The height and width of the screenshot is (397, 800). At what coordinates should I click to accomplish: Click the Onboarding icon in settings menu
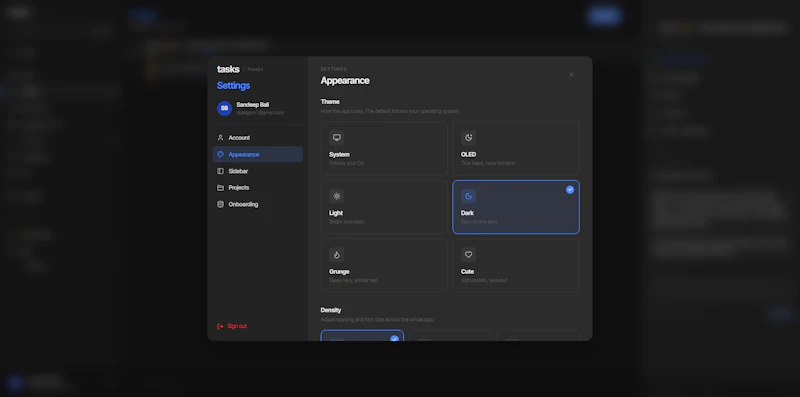220,205
